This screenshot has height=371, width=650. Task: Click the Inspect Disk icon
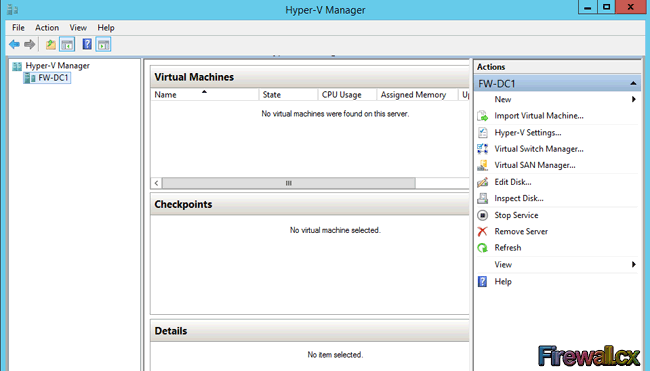coord(483,199)
